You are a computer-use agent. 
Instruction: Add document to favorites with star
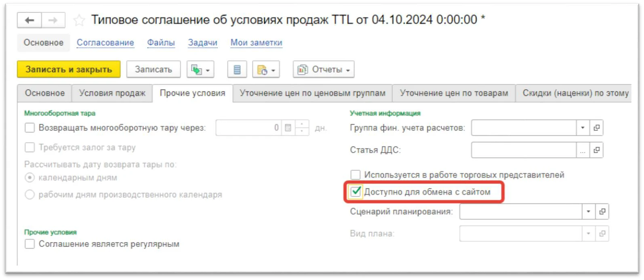point(79,20)
